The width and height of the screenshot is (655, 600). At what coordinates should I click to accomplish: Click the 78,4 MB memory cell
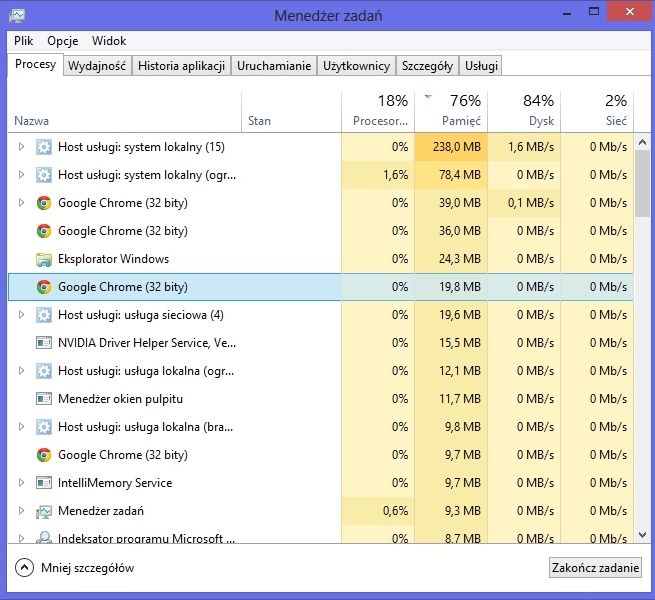pos(451,175)
